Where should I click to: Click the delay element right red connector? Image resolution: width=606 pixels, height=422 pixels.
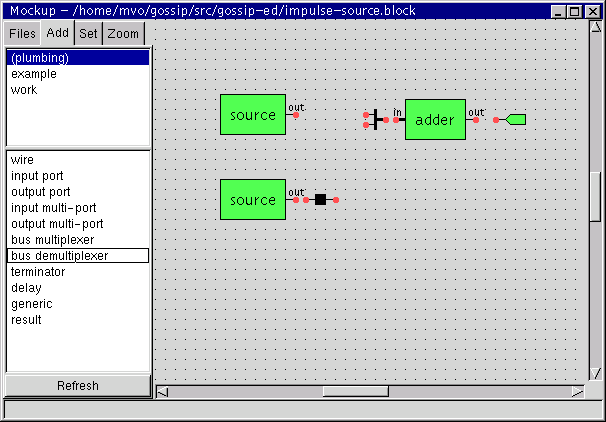(336, 200)
